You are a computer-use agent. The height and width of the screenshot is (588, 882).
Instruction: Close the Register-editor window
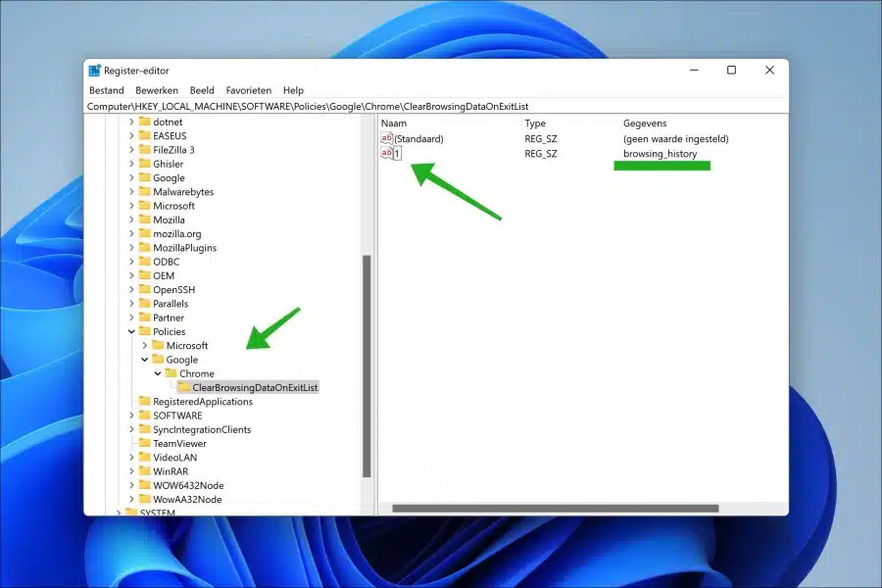coord(769,70)
